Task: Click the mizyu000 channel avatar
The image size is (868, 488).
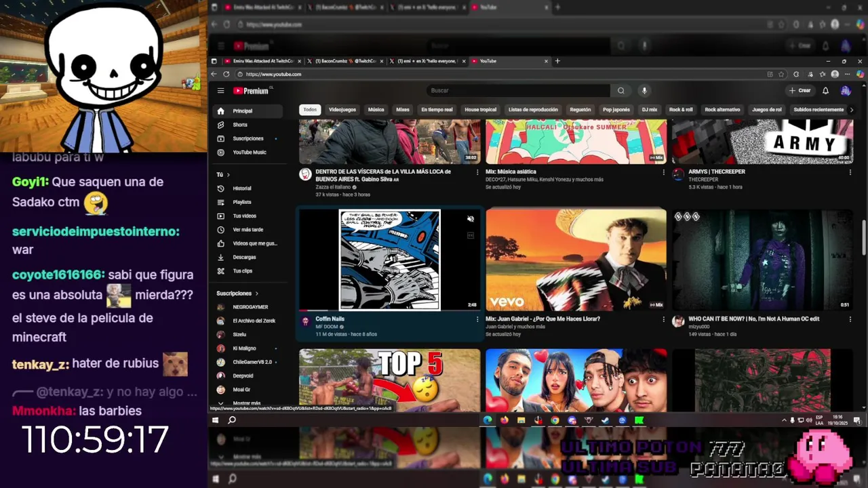Action: pyautogui.click(x=678, y=321)
